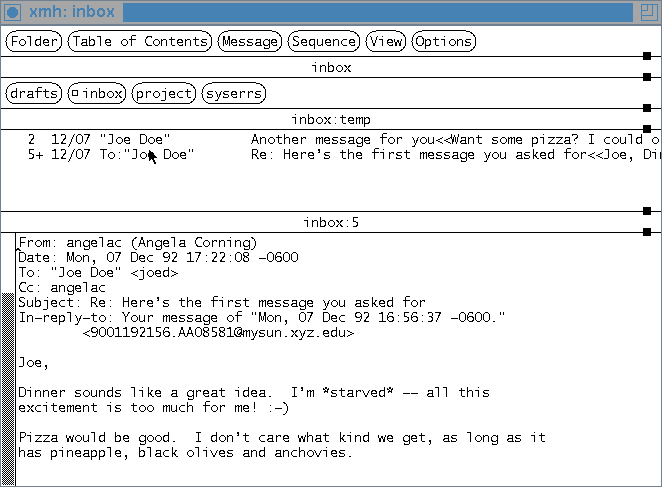The height and width of the screenshot is (487, 662).
Task: Click the pane grip below the inbox:5 label
Action: tap(647, 231)
